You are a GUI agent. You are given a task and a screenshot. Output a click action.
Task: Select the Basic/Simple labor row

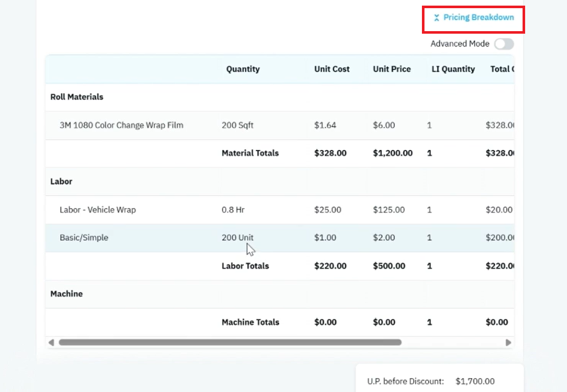[279, 238]
